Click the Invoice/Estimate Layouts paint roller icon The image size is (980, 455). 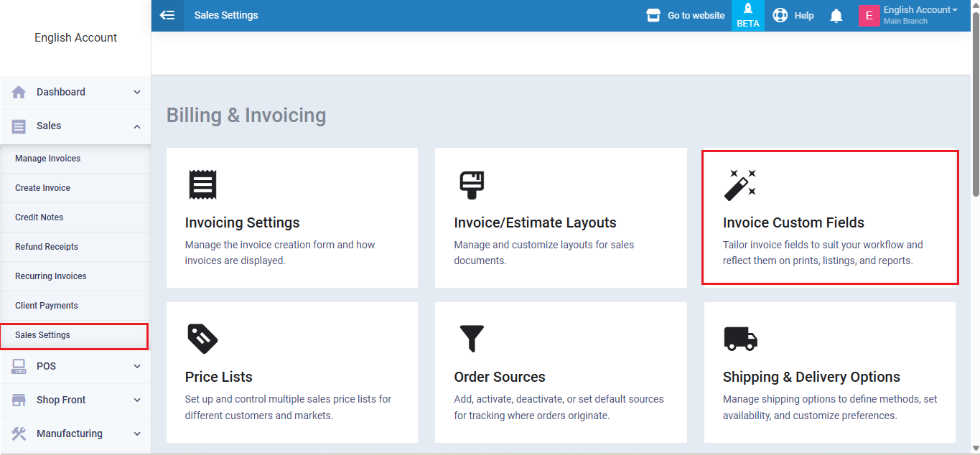click(x=472, y=184)
